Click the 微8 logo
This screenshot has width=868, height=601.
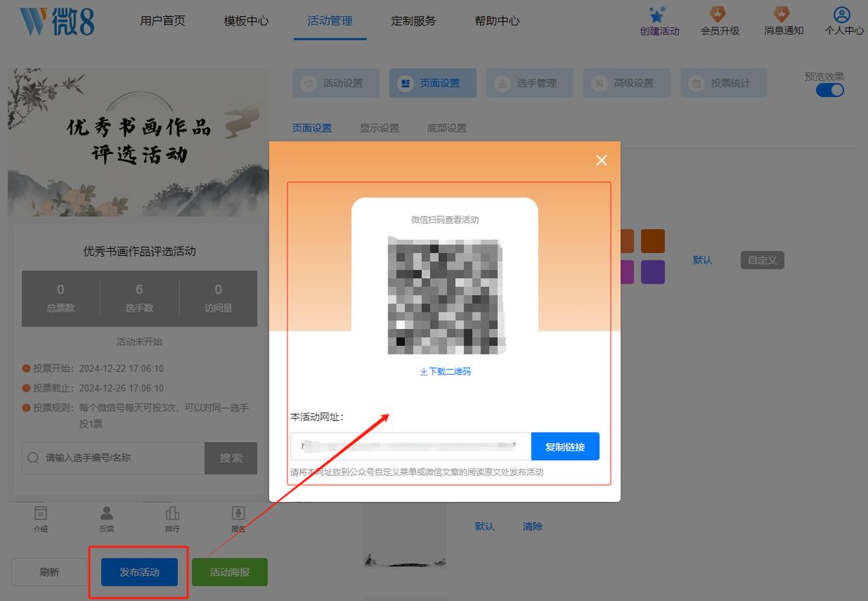click(56, 21)
